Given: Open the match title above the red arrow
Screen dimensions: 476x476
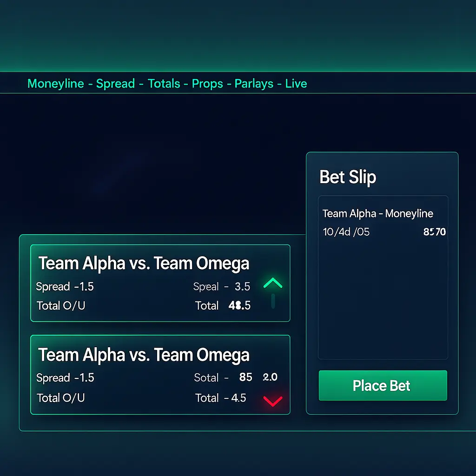Looking at the screenshot, I should click(x=144, y=355).
